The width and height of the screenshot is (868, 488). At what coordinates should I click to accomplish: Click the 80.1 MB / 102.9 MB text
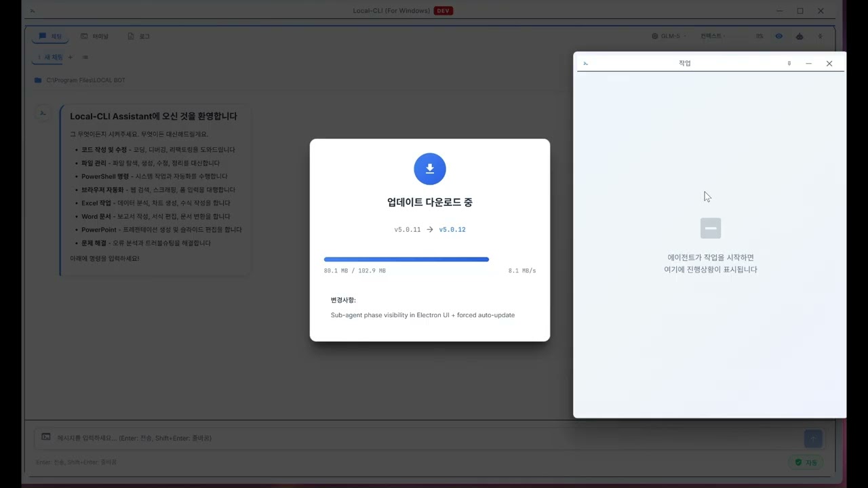(x=355, y=271)
